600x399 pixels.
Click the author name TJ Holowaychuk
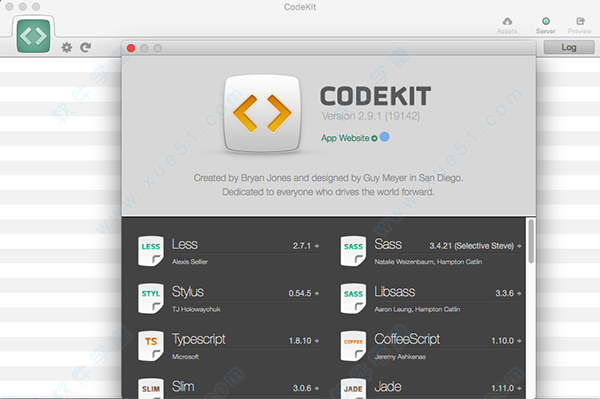(x=196, y=309)
